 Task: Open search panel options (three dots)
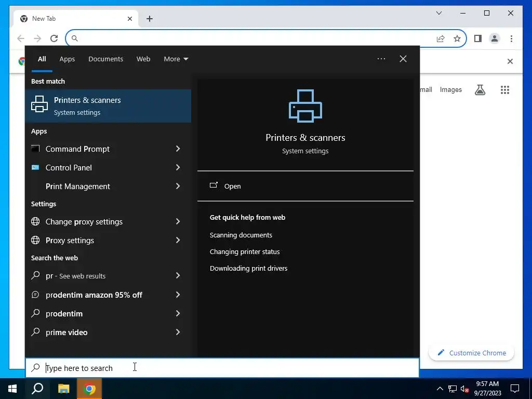point(381,59)
